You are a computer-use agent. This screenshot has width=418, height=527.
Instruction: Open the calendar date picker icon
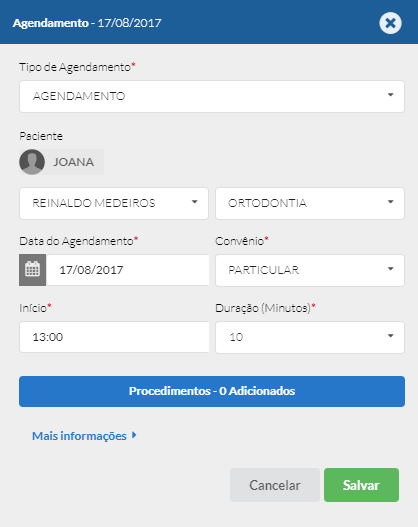[x=33, y=270]
